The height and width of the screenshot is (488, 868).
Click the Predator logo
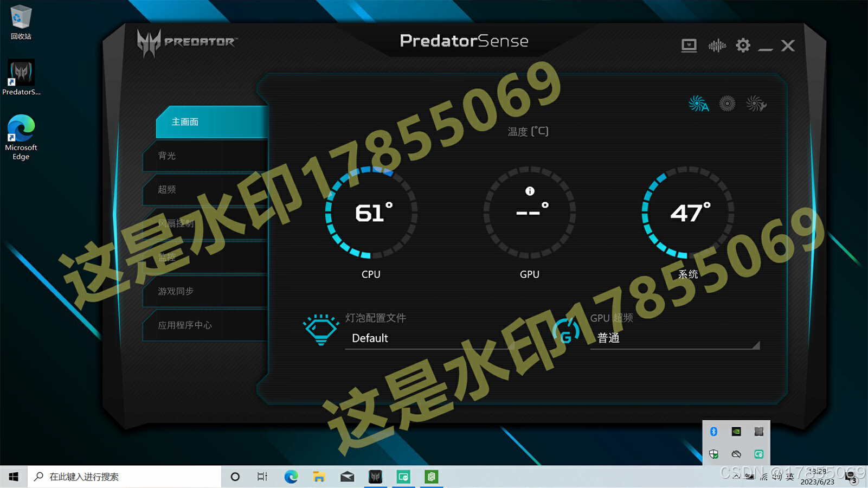click(x=187, y=42)
